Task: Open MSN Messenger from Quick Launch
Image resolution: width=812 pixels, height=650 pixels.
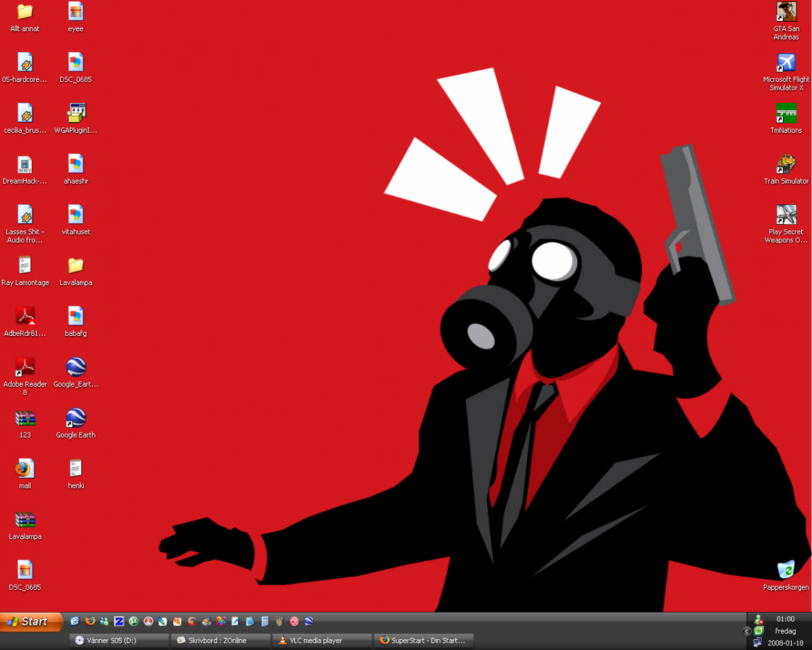Action: tap(104, 621)
